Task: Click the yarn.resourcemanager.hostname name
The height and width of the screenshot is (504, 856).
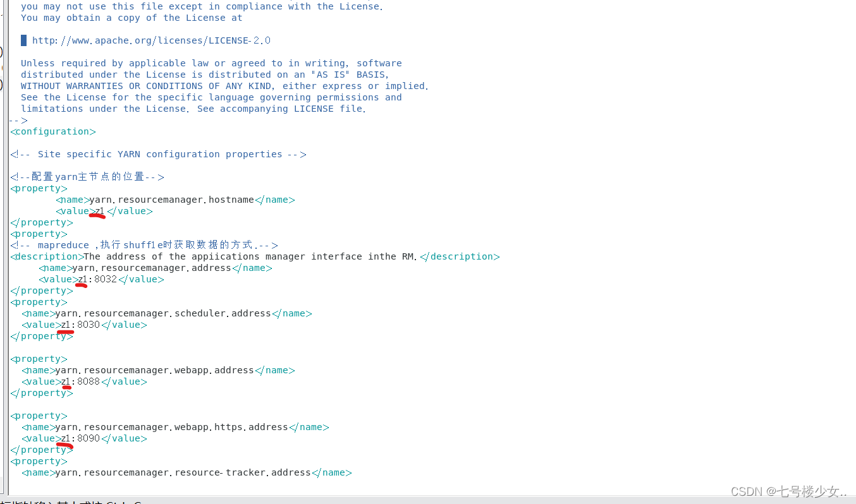Action: 172,200
